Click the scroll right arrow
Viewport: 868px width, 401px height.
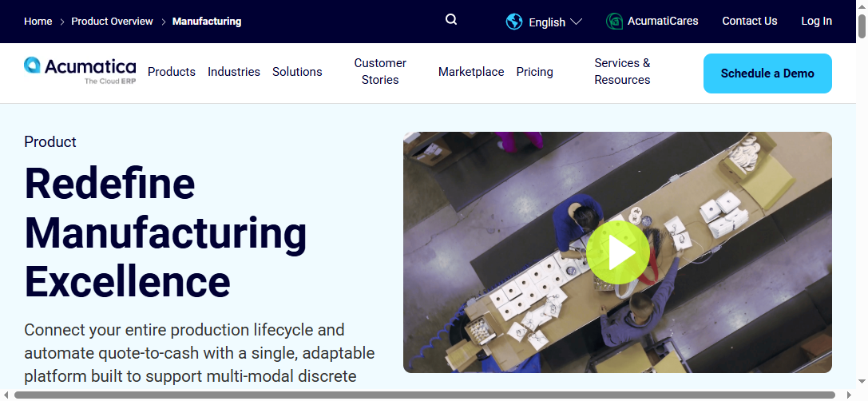tap(849, 395)
